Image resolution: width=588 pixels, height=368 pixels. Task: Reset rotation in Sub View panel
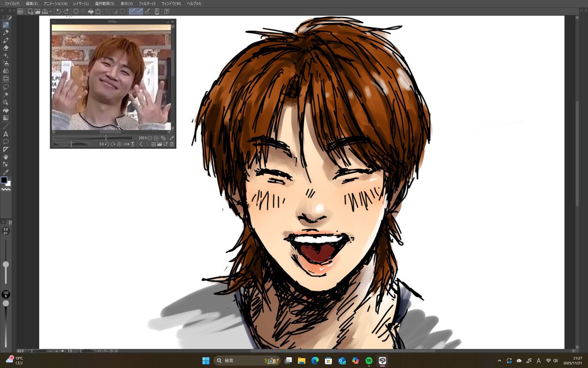tap(119, 144)
